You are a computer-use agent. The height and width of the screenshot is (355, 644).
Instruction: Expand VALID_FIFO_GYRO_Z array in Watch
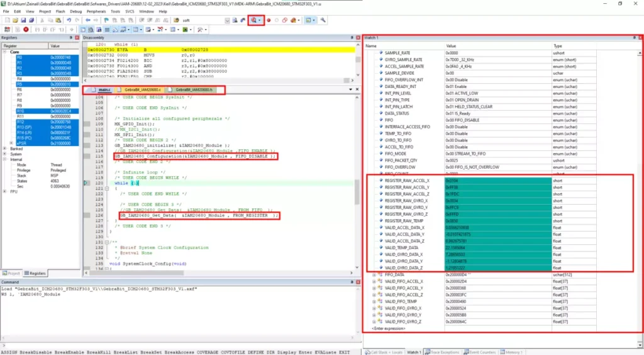click(375, 322)
